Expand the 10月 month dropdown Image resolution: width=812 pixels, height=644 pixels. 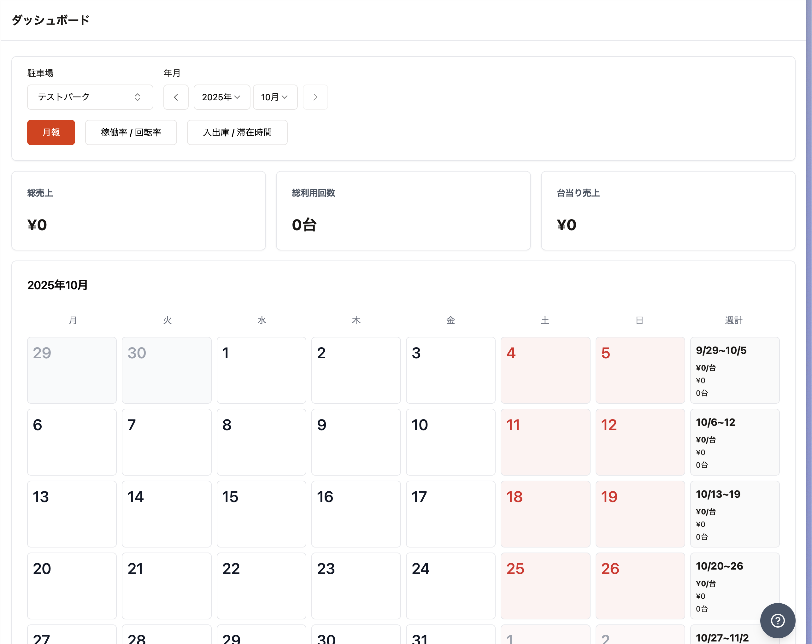pyautogui.click(x=275, y=97)
